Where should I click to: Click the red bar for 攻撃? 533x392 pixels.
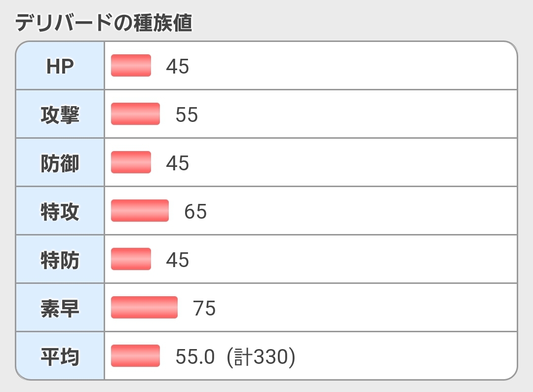(135, 114)
